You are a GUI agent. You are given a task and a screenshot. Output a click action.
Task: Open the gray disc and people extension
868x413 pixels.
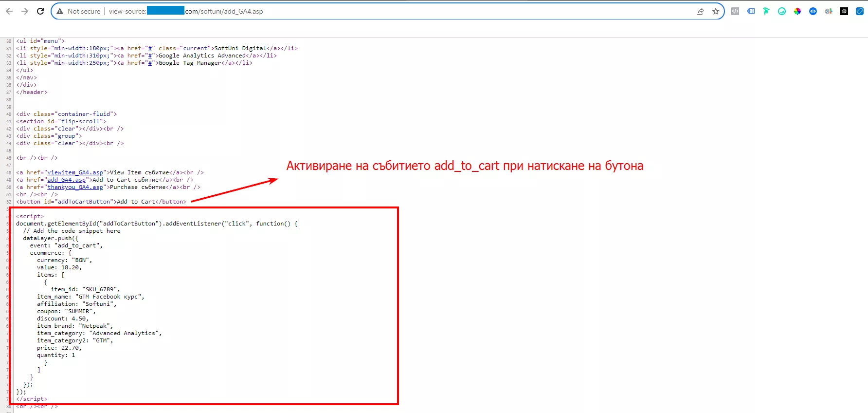pos(829,11)
